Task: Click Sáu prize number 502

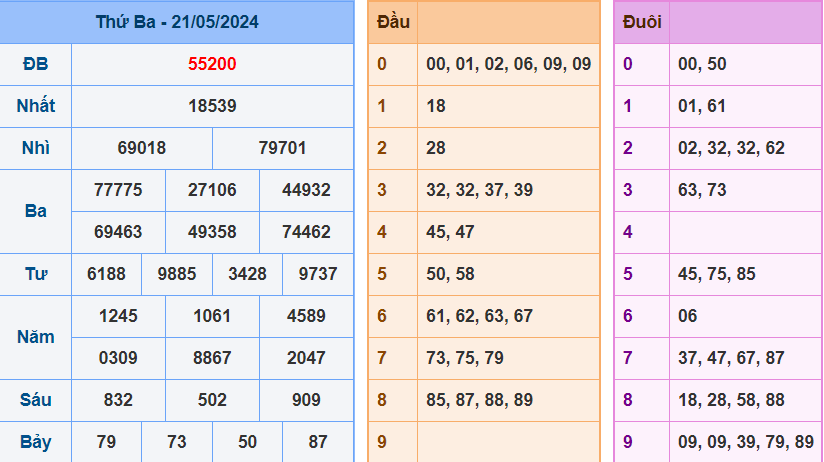Action: click(x=212, y=401)
